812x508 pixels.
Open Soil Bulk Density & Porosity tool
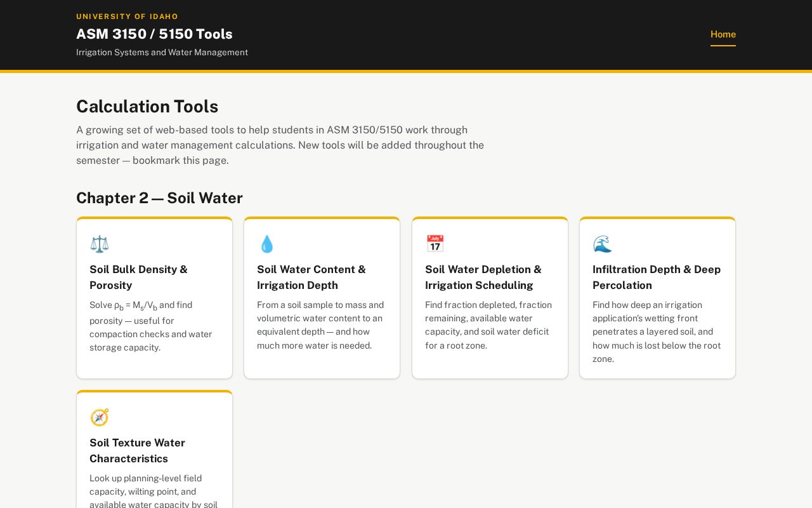click(x=154, y=298)
